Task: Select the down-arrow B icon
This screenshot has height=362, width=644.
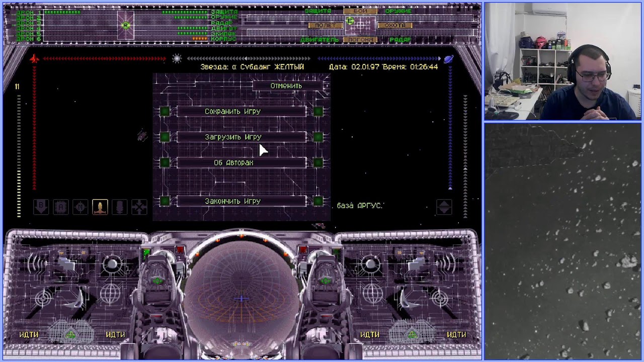Action: point(41,207)
